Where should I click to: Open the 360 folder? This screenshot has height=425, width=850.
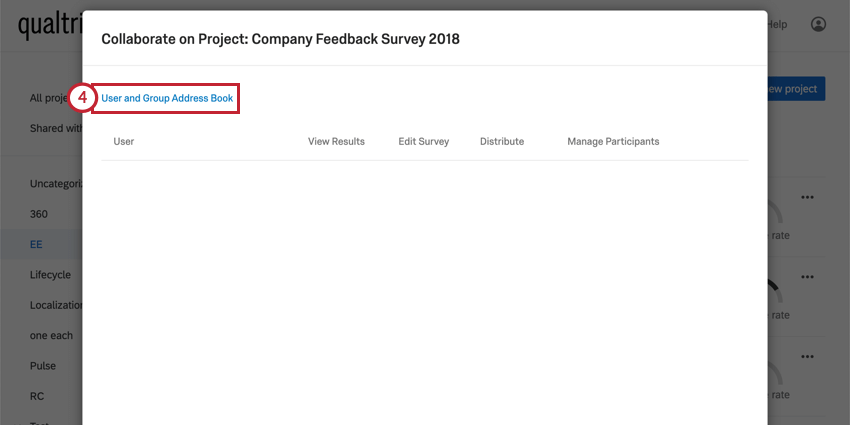pyautogui.click(x=39, y=214)
